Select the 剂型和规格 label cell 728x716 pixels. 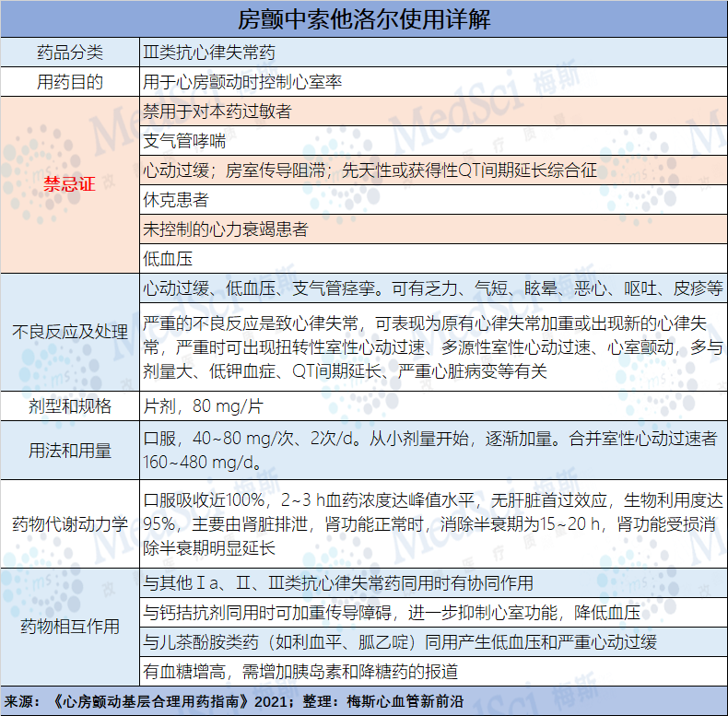[x=70, y=406]
